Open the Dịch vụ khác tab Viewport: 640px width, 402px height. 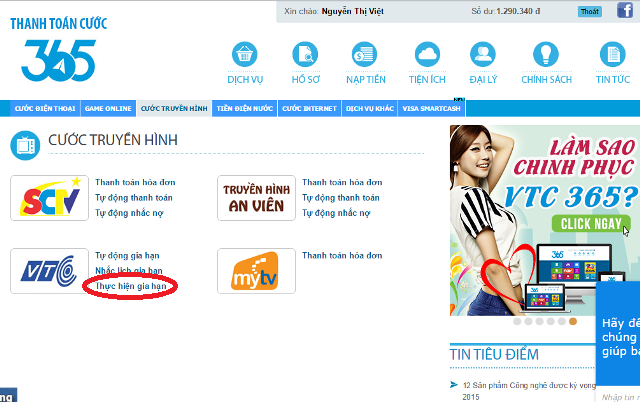(369, 109)
